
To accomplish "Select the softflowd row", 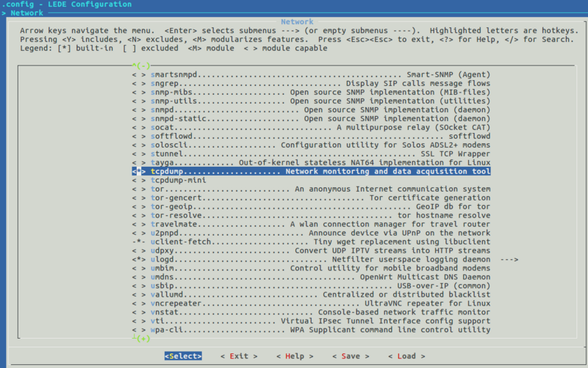I will (311, 136).
